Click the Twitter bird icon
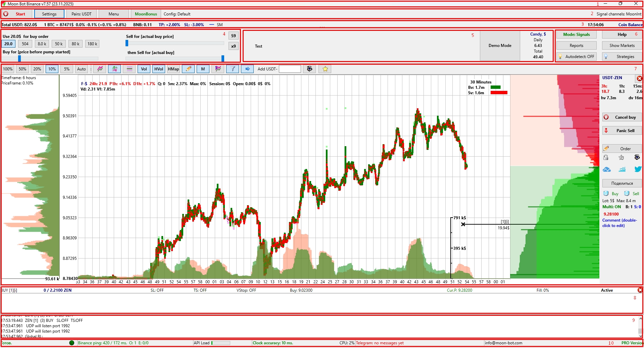The width and height of the screenshot is (644, 348). coord(638,169)
